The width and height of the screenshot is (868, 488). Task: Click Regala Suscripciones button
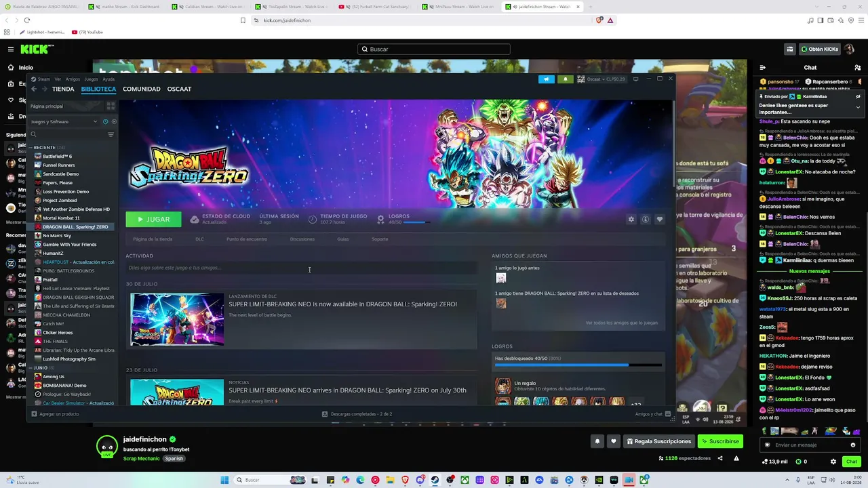(x=658, y=441)
